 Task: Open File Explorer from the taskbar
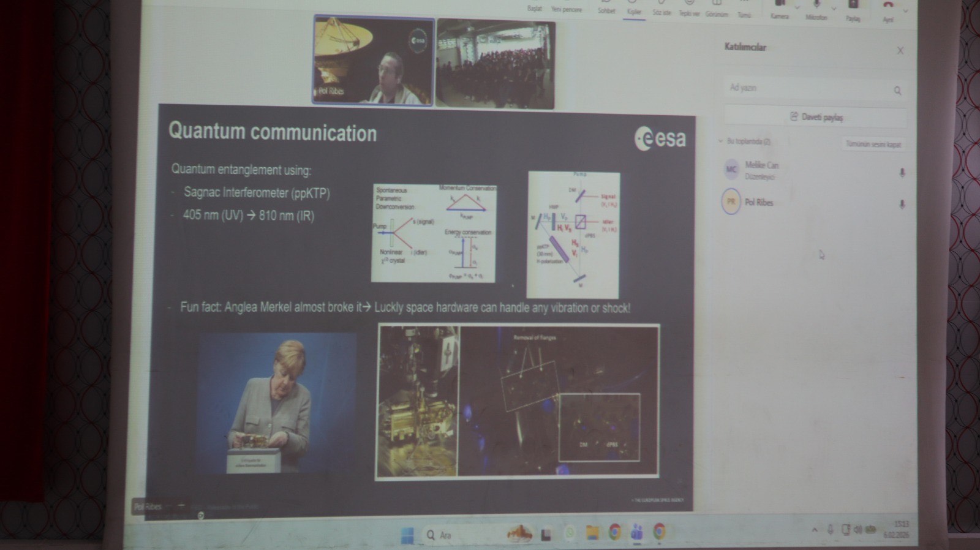[x=592, y=532]
